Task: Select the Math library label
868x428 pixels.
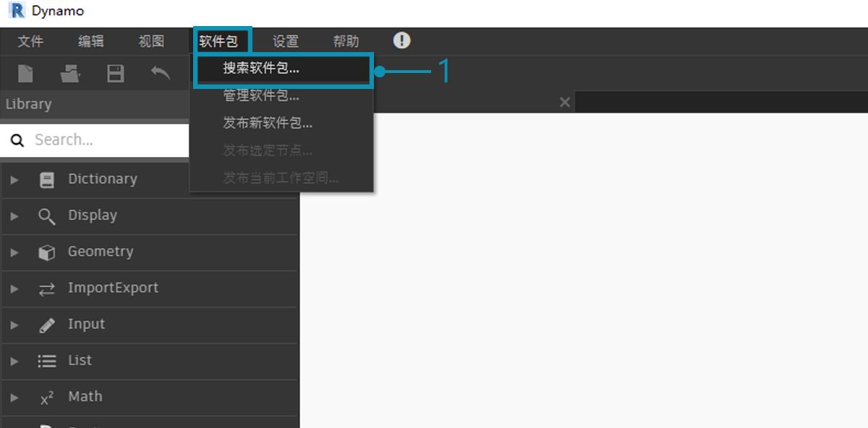Action: coord(85,395)
